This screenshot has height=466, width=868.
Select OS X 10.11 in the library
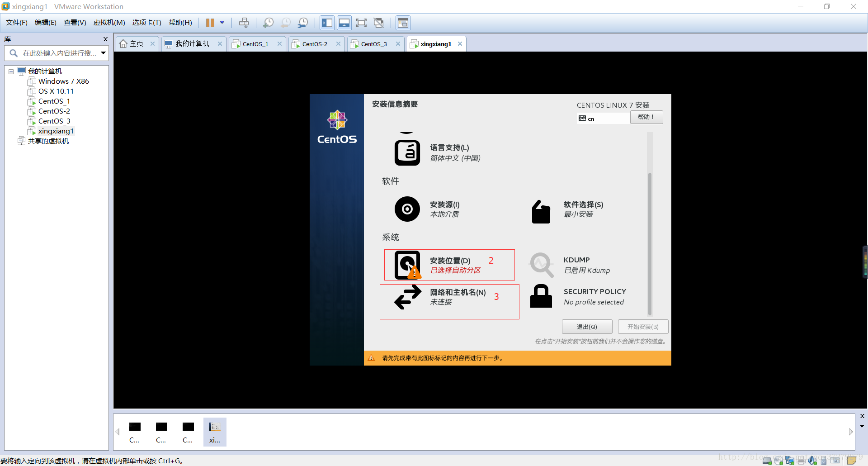point(56,91)
